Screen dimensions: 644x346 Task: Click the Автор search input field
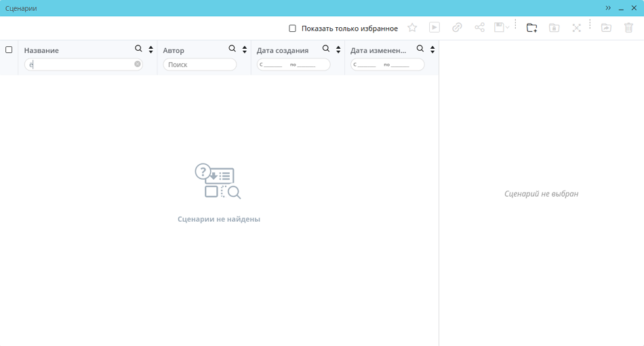click(200, 64)
